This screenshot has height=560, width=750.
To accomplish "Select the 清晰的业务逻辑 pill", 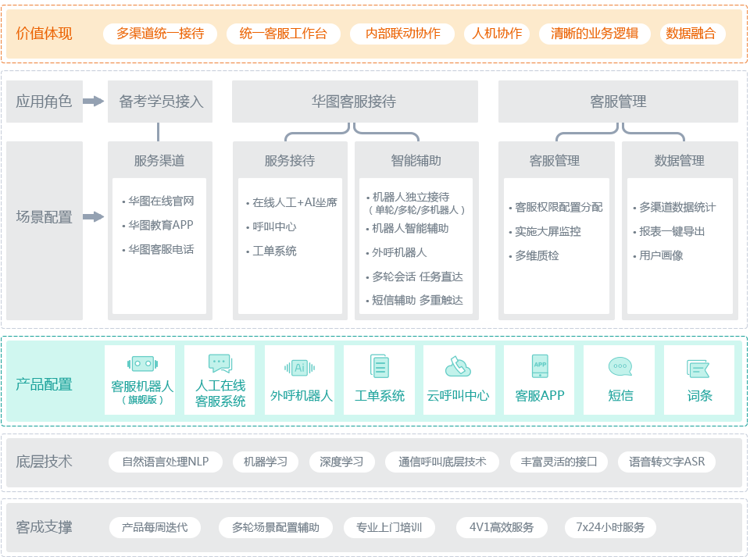I will click(x=595, y=34).
